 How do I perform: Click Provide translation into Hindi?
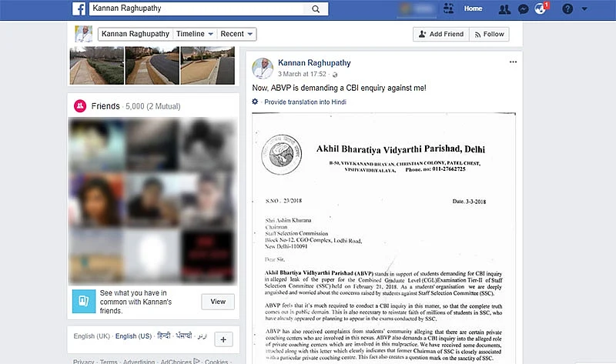pyautogui.click(x=305, y=102)
